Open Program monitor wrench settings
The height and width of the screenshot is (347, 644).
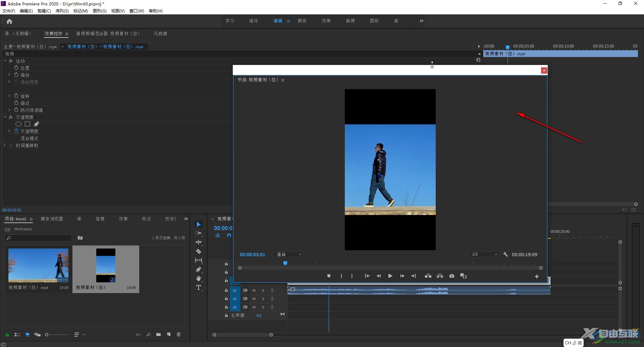tap(505, 255)
